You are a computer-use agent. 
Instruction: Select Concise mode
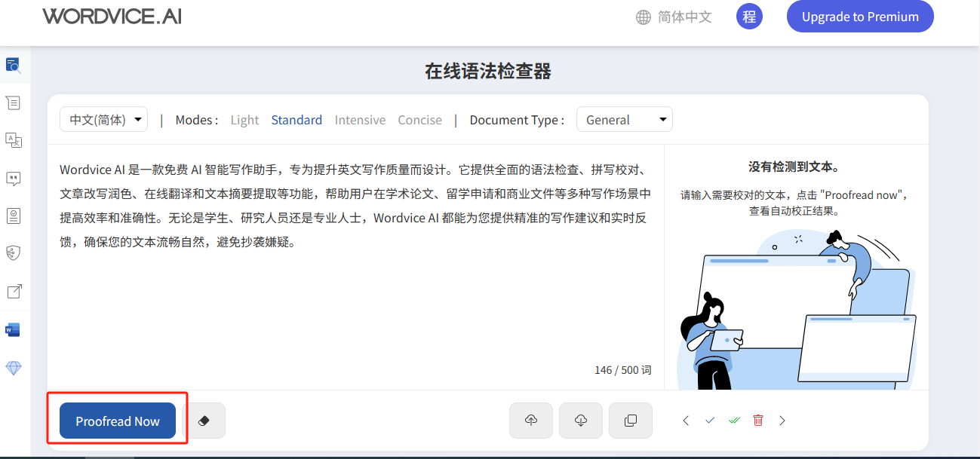[x=420, y=120]
